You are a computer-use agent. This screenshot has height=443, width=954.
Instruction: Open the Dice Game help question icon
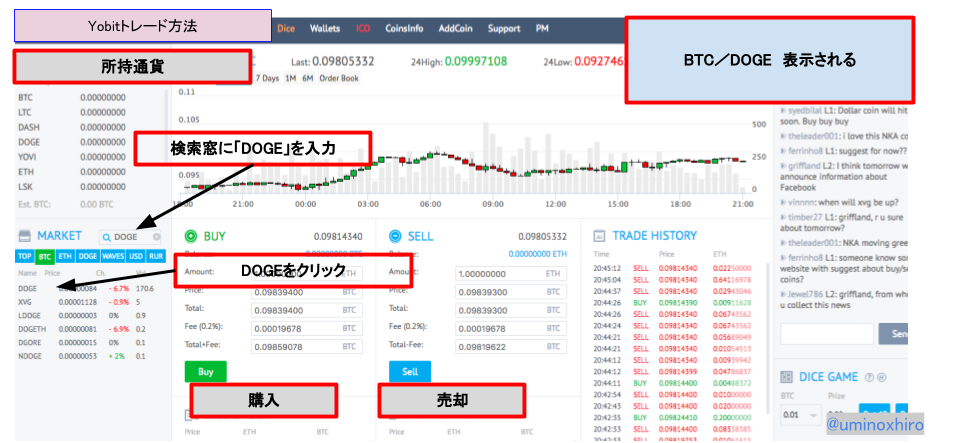point(869,377)
